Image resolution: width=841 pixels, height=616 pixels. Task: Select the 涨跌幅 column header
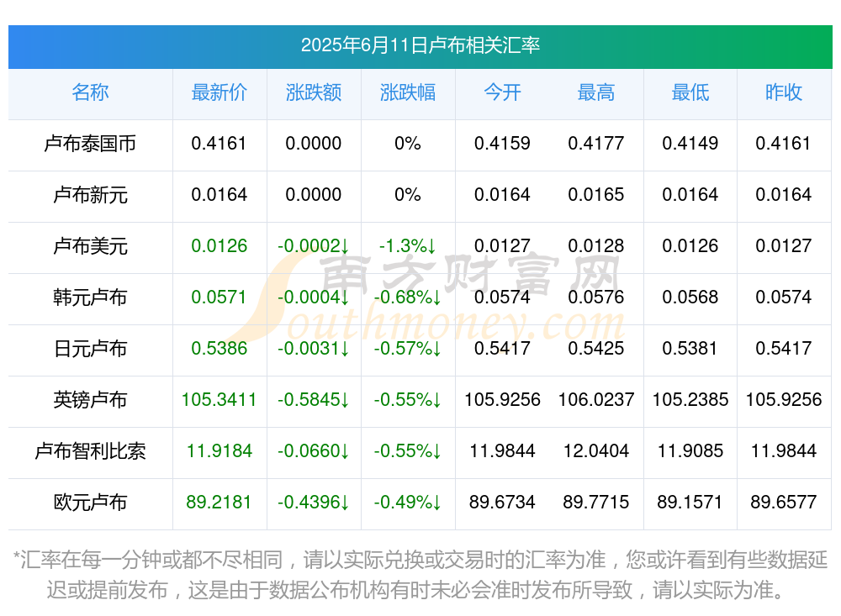point(408,92)
